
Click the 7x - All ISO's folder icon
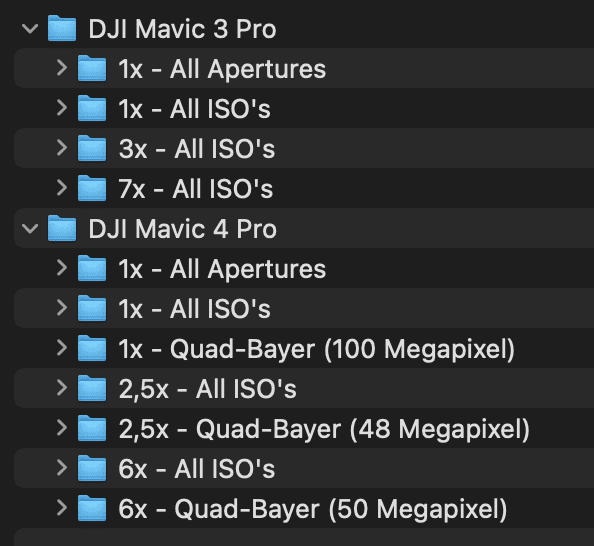pyautogui.click(x=92, y=188)
